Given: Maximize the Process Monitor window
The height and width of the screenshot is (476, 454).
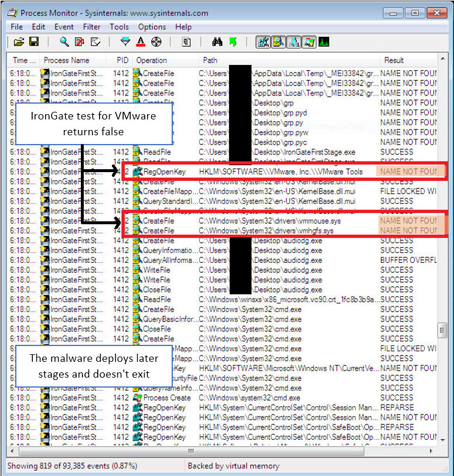Looking at the screenshot, I should (x=415, y=13).
